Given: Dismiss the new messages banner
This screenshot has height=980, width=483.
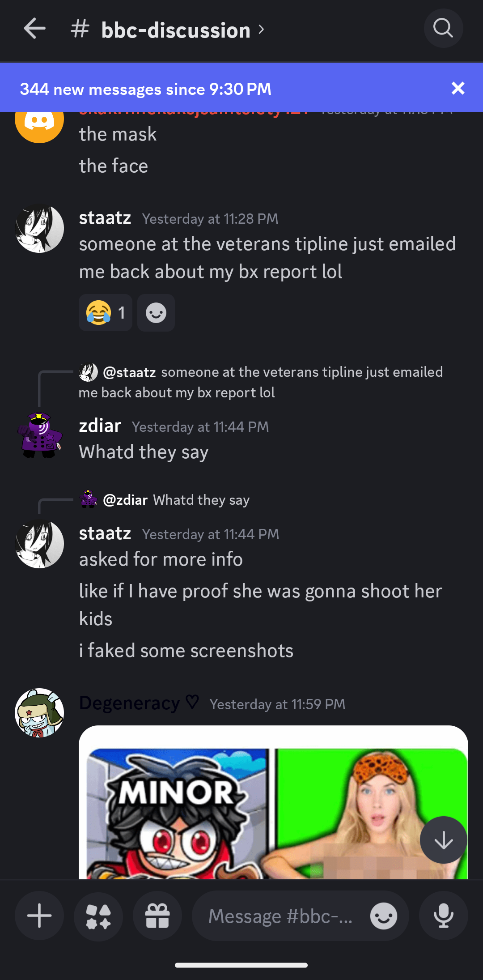Looking at the screenshot, I should pos(458,88).
